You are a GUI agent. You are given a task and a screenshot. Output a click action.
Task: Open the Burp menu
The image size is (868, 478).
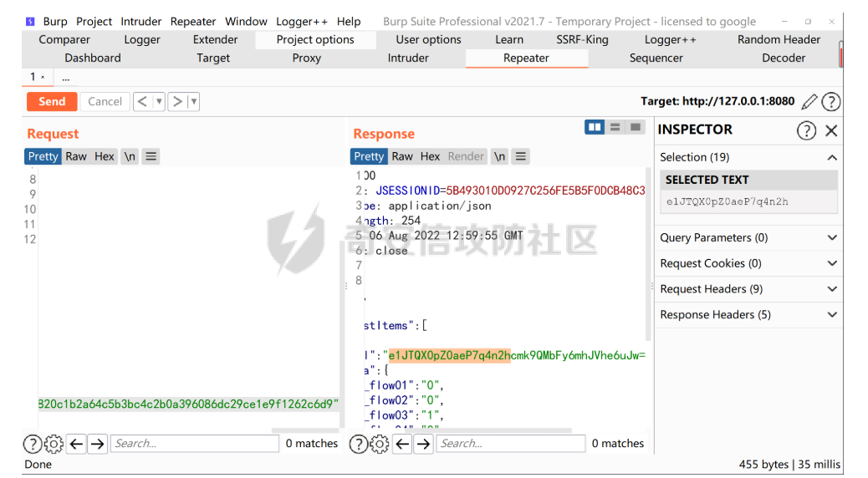click(55, 22)
